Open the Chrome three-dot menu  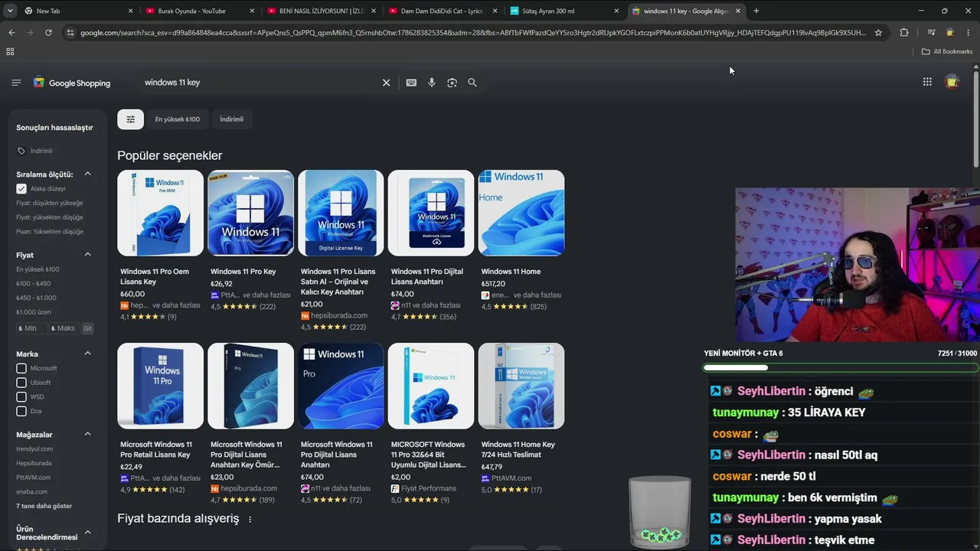click(x=968, y=32)
